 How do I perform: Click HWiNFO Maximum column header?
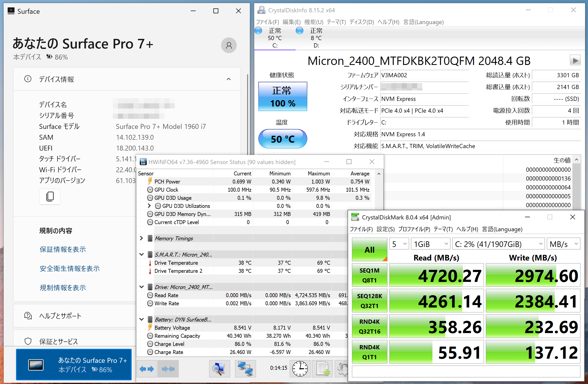[x=312, y=173]
